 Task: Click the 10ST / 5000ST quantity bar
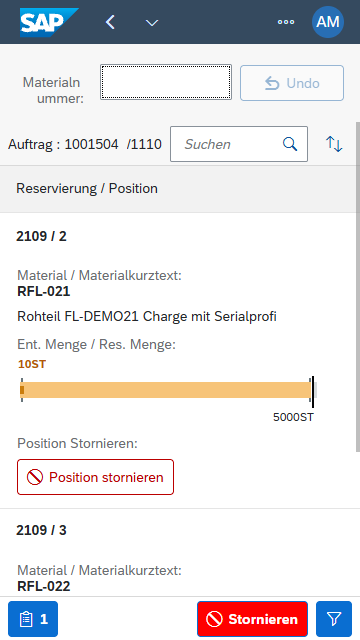pos(168,390)
